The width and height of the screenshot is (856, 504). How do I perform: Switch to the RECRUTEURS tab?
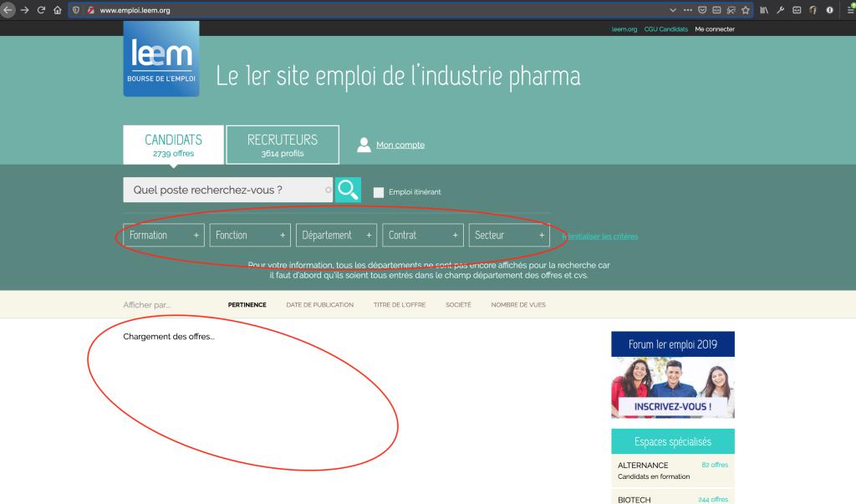282,144
